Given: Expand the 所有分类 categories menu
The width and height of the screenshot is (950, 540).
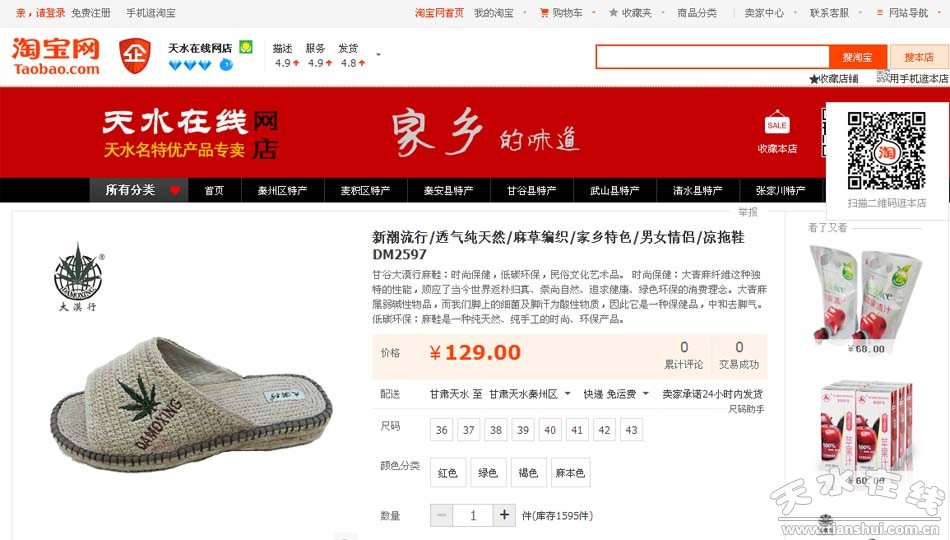Looking at the screenshot, I should 139,190.
